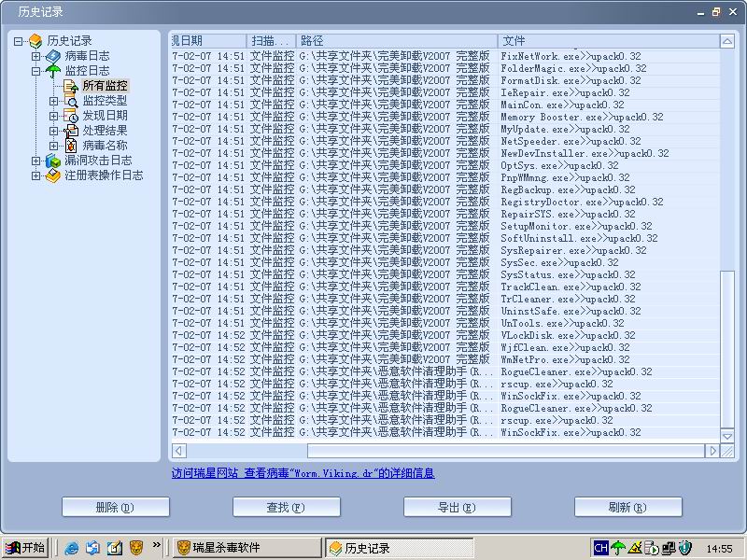Click the network computers tray icon
The image size is (747, 560).
point(669,548)
